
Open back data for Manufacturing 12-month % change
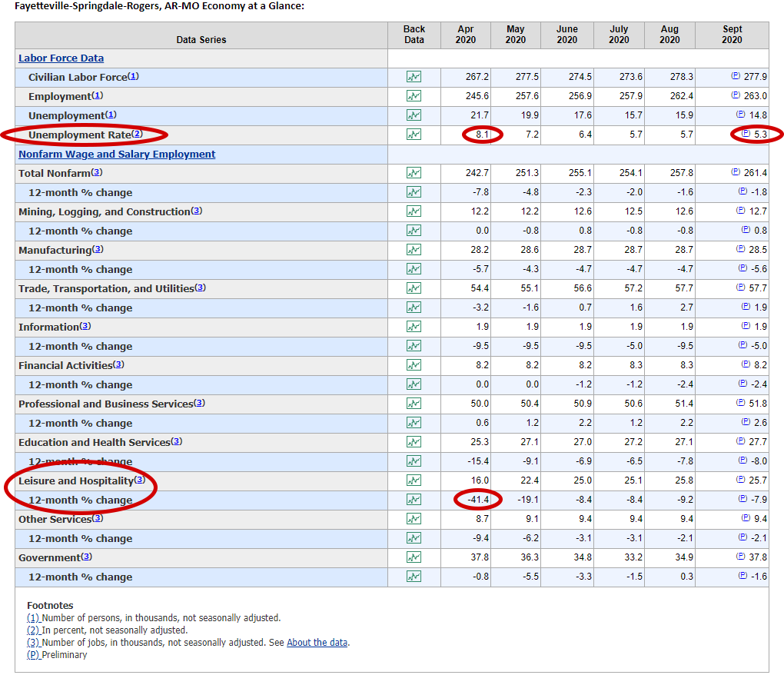(414, 270)
